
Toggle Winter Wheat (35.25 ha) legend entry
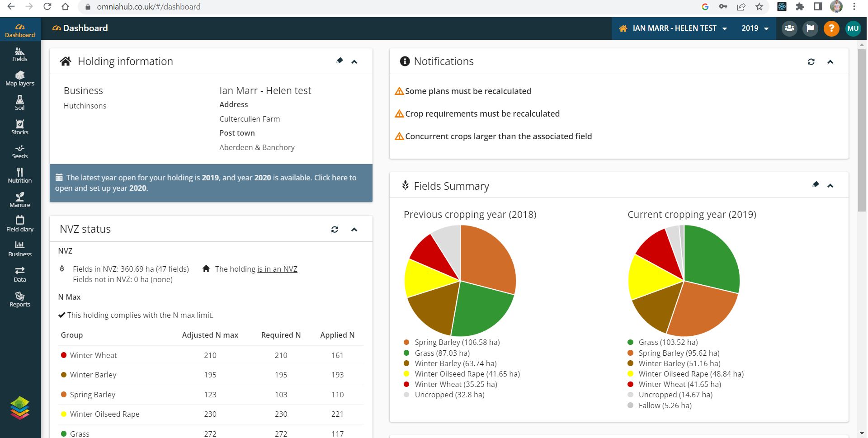[x=450, y=384]
